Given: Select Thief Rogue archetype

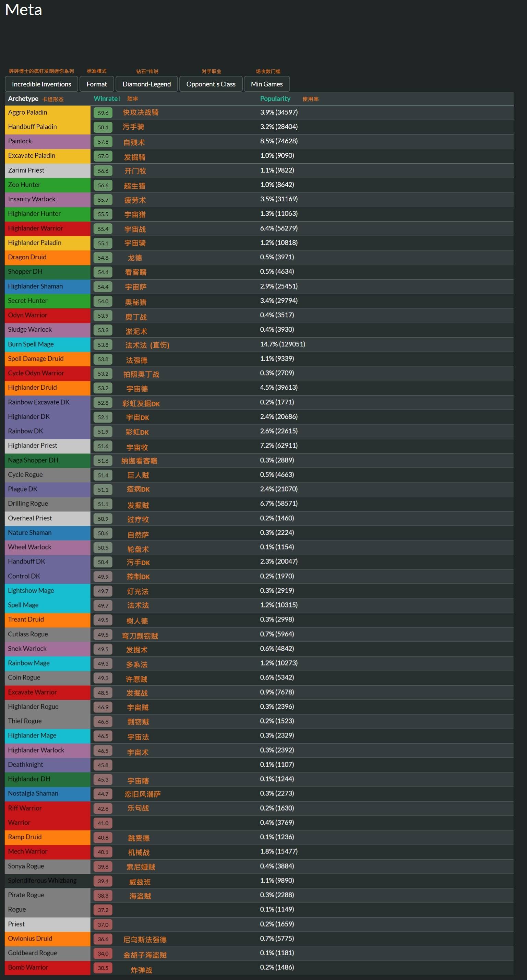Looking at the screenshot, I should (48, 722).
